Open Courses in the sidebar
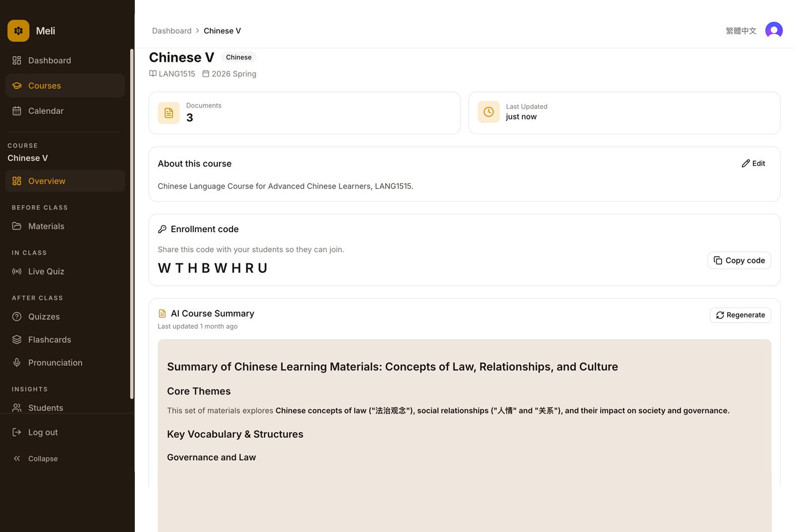Viewport: 797px width, 532px height. (x=65, y=86)
